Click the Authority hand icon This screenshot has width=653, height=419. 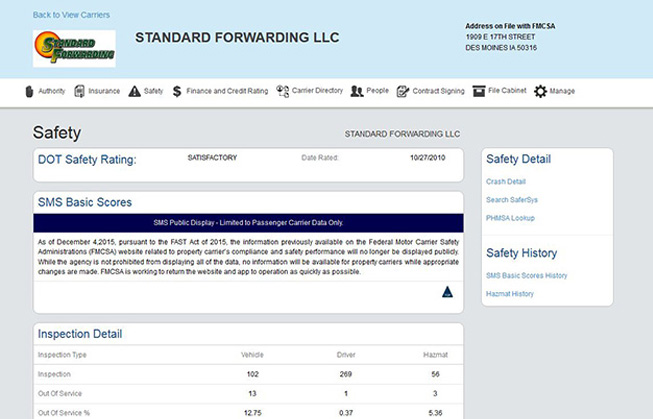pyautogui.click(x=29, y=91)
